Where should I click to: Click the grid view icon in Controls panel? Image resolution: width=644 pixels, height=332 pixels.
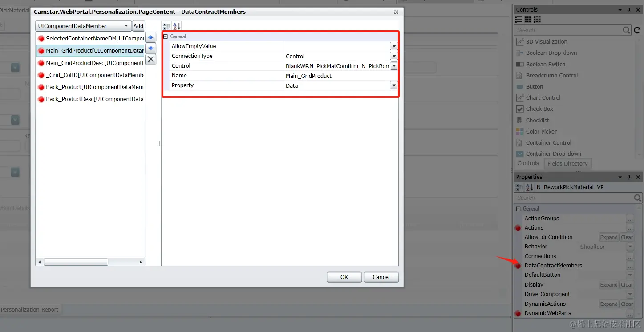point(528,19)
